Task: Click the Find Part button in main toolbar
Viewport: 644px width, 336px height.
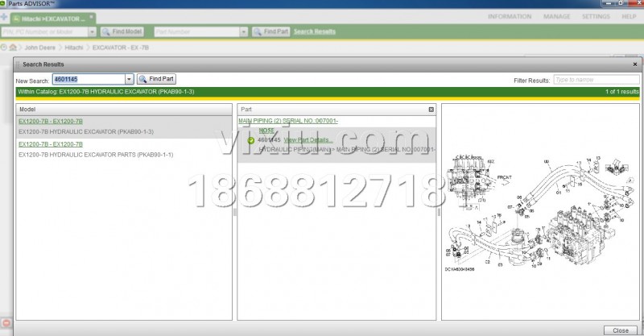Action: click(271, 31)
